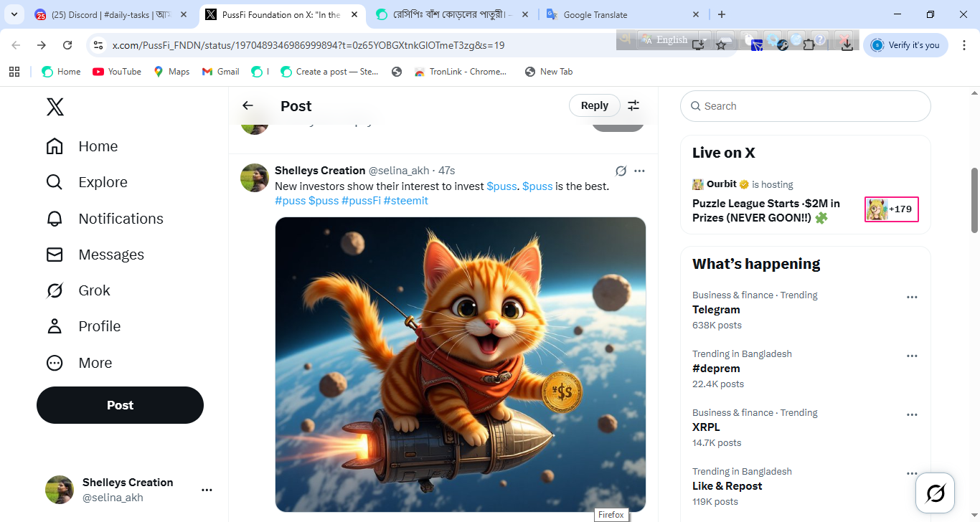The height and width of the screenshot is (522, 980).
Task: Click the #pussFi hashtag in the reply
Action: [x=361, y=201]
